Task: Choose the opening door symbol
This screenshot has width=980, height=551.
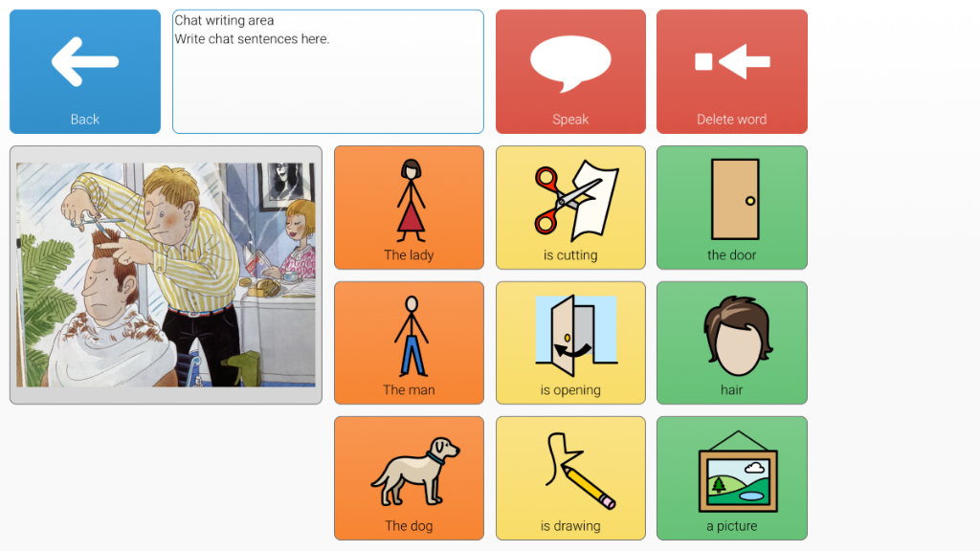Action: (x=575, y=336)
